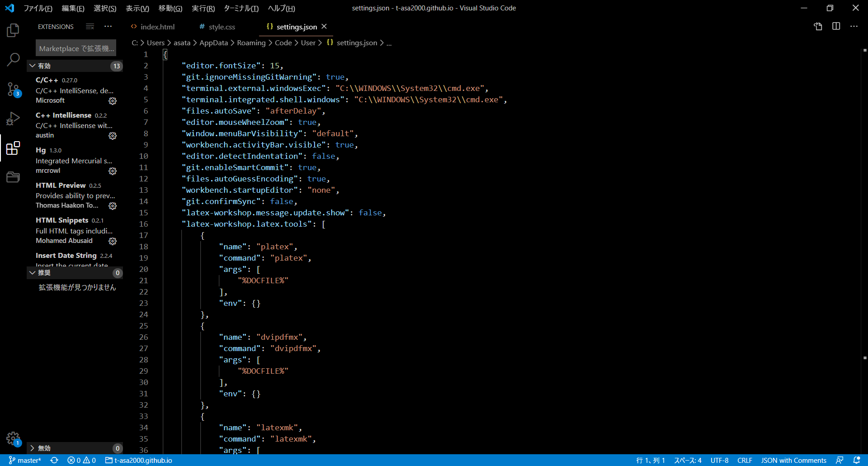
Task: Split the editor to the right
Action: pyautogui.click(x=836, y=27)
